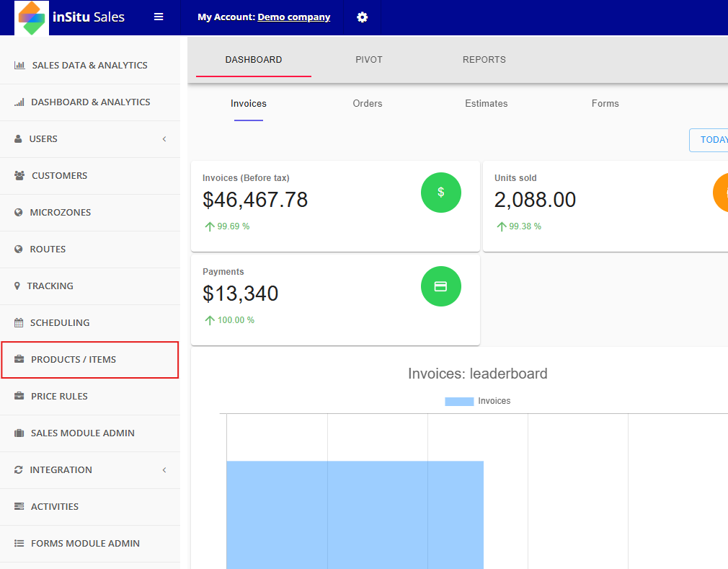Image resolution: width=728 pixels, height=569 pixels.
Task: Click the green dollar icon on Invoices card
Action: [440, 193]
